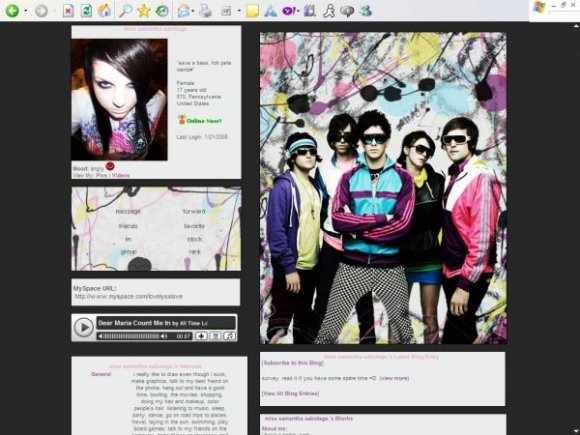Click the blue letter A toolbar icon
Viewport: 580px width, 435px height.
(271, 11)
